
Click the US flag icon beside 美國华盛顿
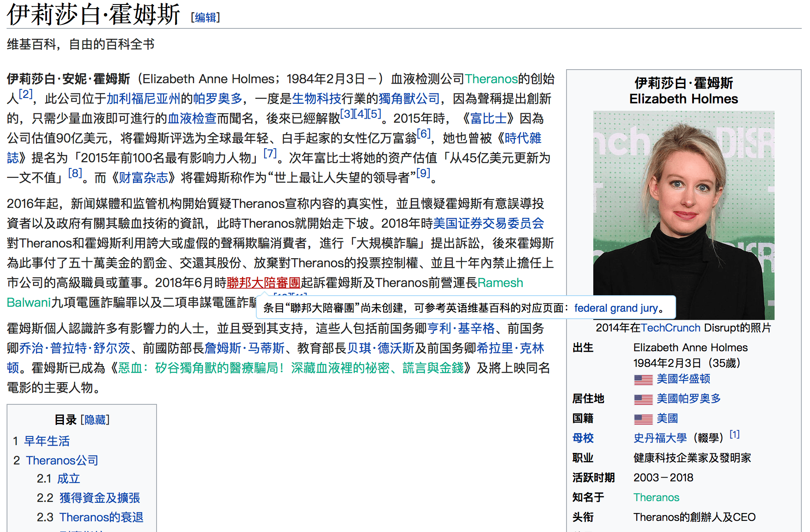pos(643,379)
